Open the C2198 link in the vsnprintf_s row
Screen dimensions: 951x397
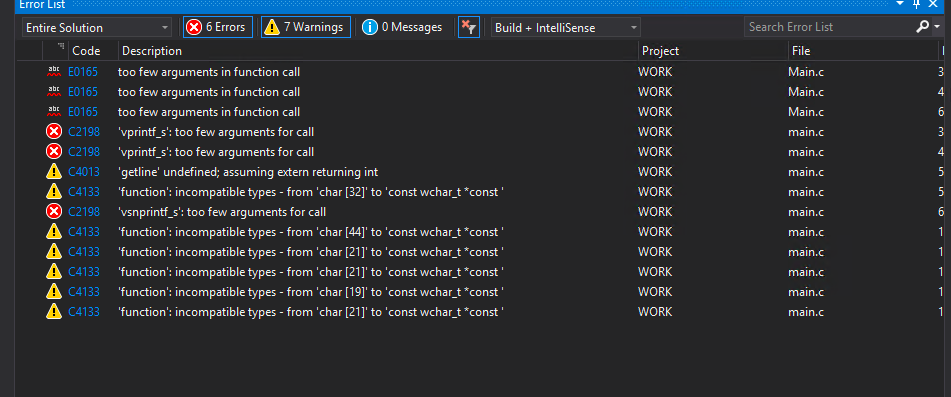pyautogui.click(x=84, y=212)
